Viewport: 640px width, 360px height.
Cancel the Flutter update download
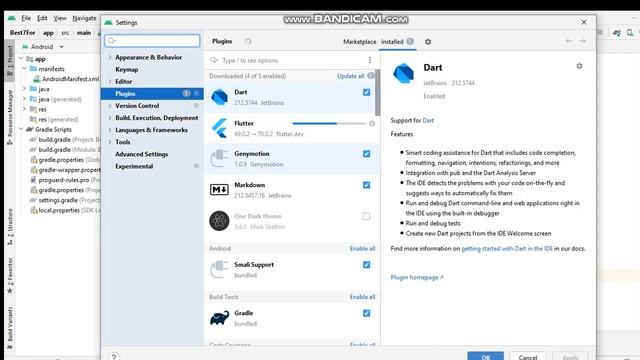pyautogui.click(x=372, y=123)
